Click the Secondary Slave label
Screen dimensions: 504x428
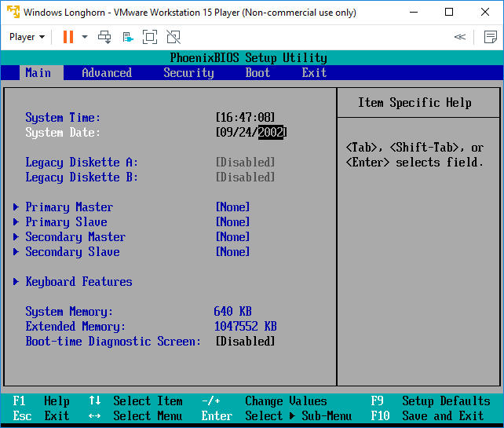tap(72, 252)
